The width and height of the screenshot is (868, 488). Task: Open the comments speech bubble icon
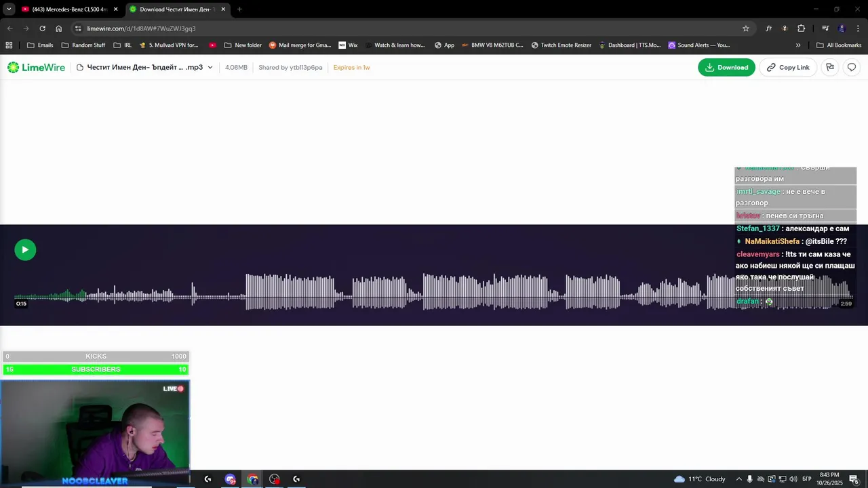pos(852,67)
